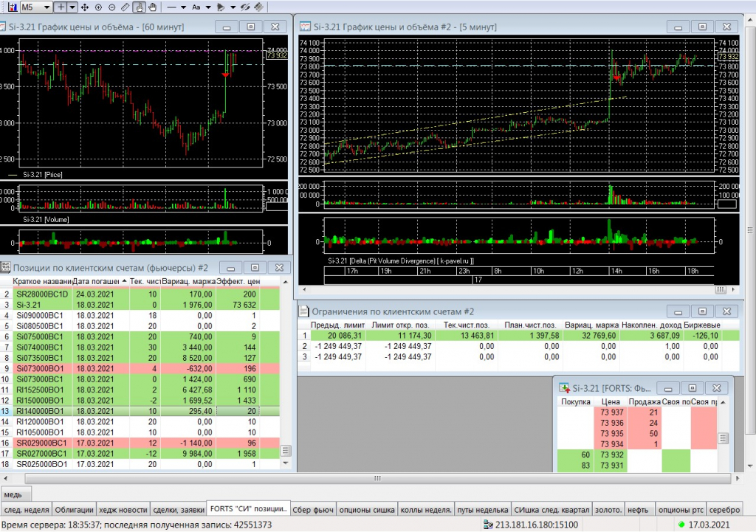The width and height of the screenshot is (756, 532).
Task: Switch to the нефть tab
Action: pyautogui.click(x=639, y=509)
